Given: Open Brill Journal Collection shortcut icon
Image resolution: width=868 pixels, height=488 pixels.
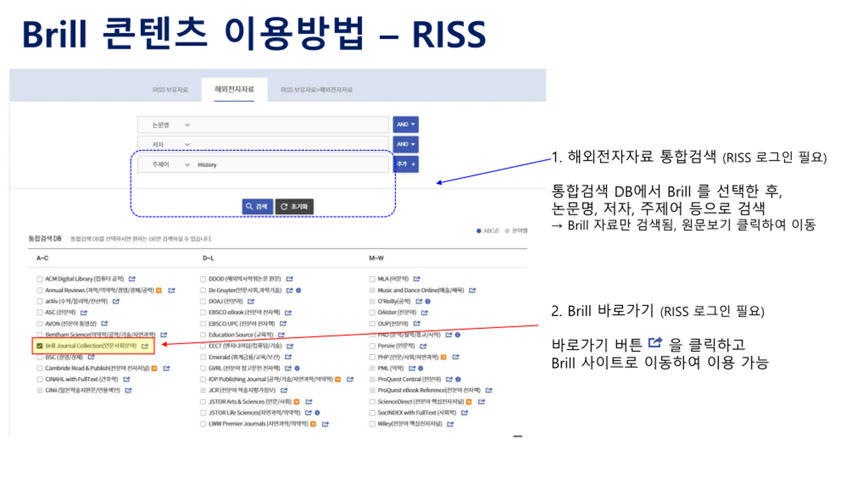Looking at the screenshot, I should coord(145,346).
